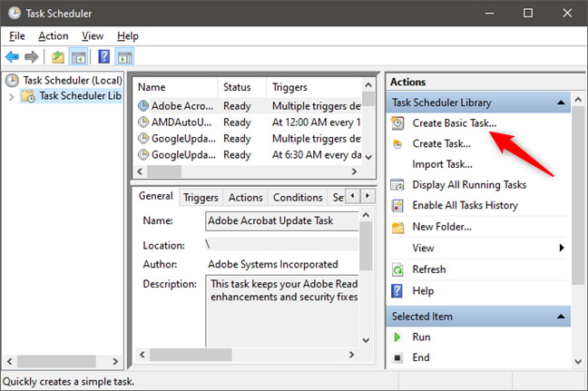The height and width of the screenshot is (391, 588).
Task: Open the Help menu in menu bar
Action: (x=128, y=36)
